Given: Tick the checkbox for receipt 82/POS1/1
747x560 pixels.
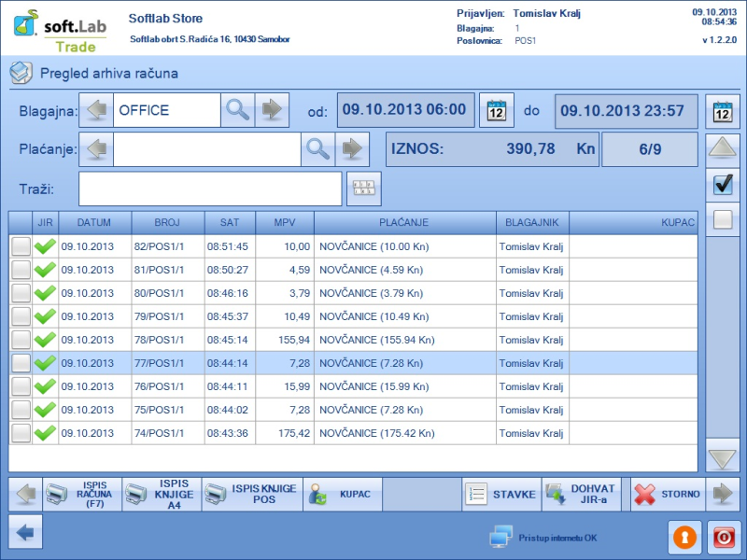Looking at the screenshot, I should (x=21, y=246).
